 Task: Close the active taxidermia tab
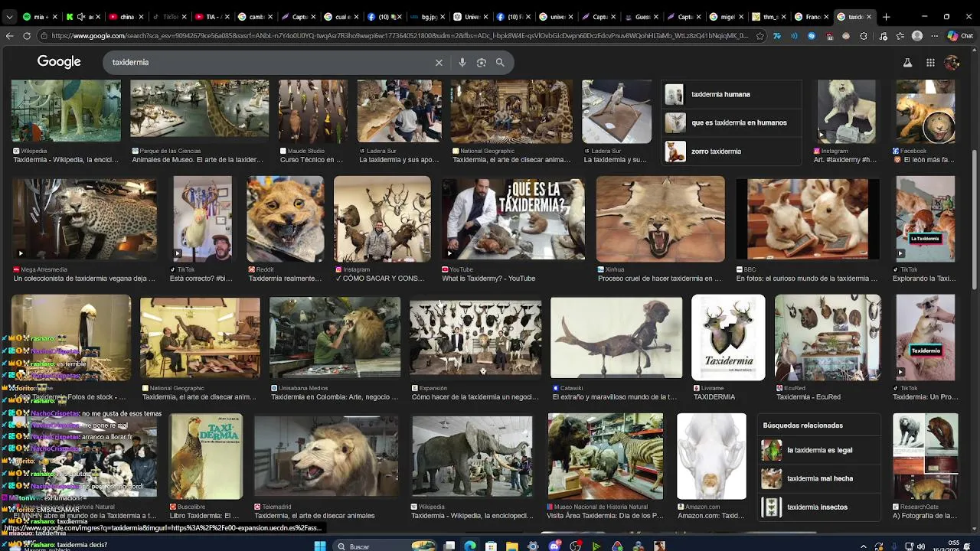[x=869, y=16]
